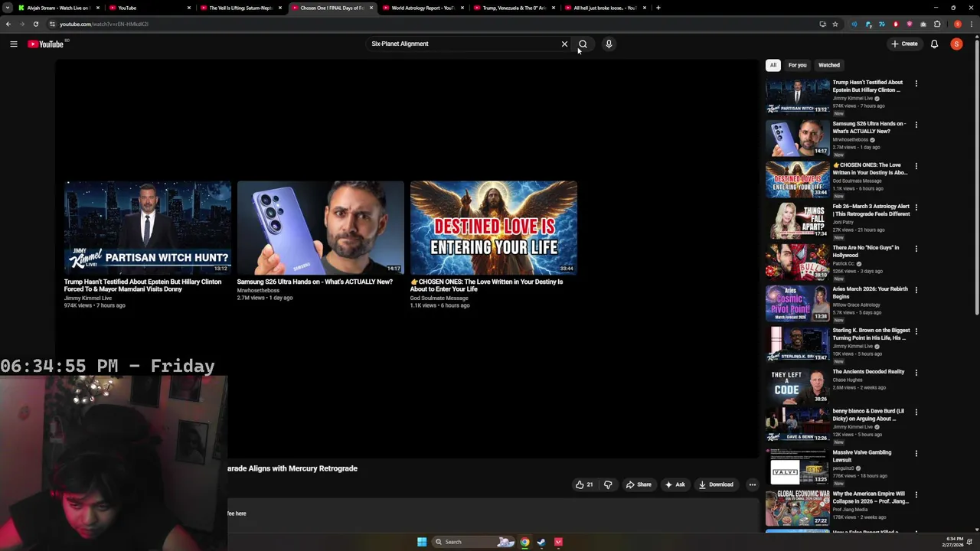The height and width of the screenshot is (551, 980).
Task: Open browser extensions puzzle icon
Action: coord(937,24)
